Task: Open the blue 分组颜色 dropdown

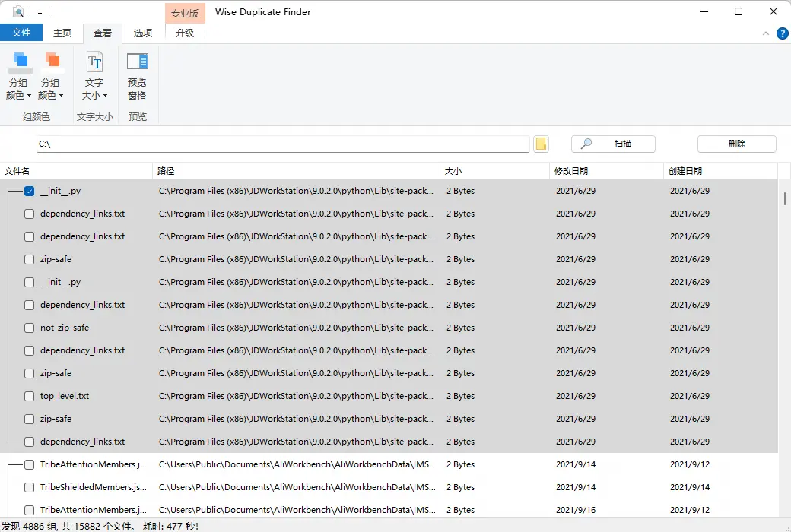Action: tap(19, 76)
